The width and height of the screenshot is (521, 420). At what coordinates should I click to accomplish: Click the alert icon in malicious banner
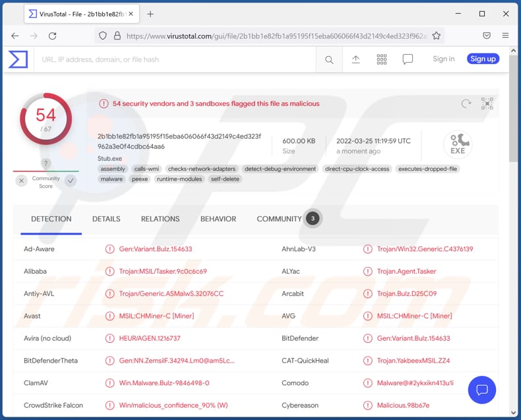coord(104,104)
